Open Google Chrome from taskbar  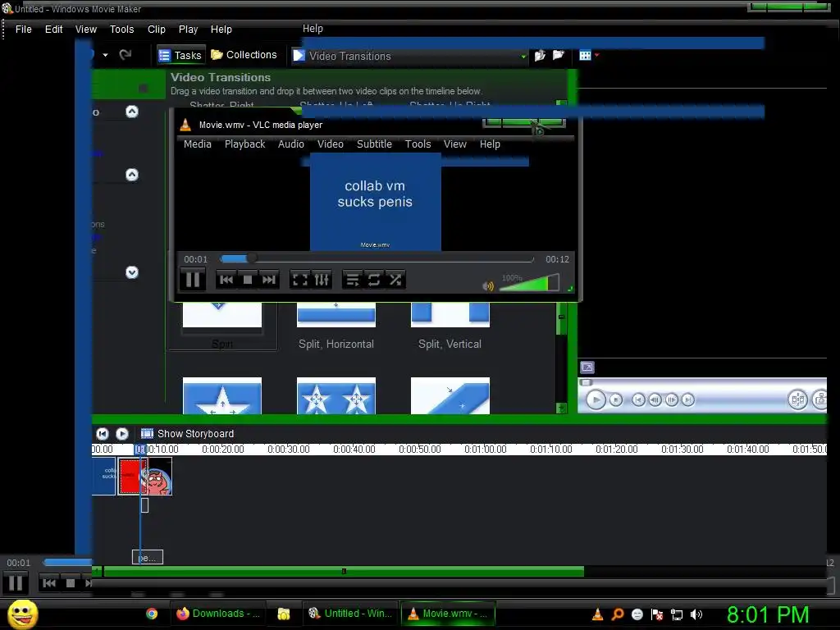click(x=152, y=614)
